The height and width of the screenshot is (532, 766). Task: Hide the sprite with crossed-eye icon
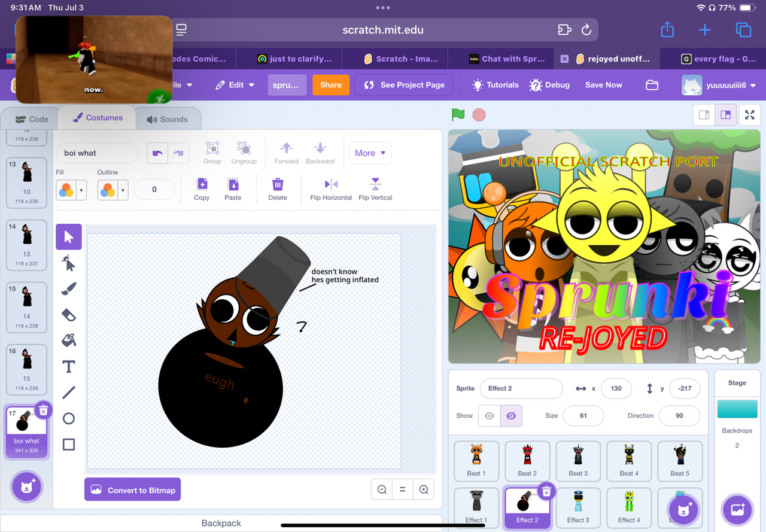(x=511, y=416)
